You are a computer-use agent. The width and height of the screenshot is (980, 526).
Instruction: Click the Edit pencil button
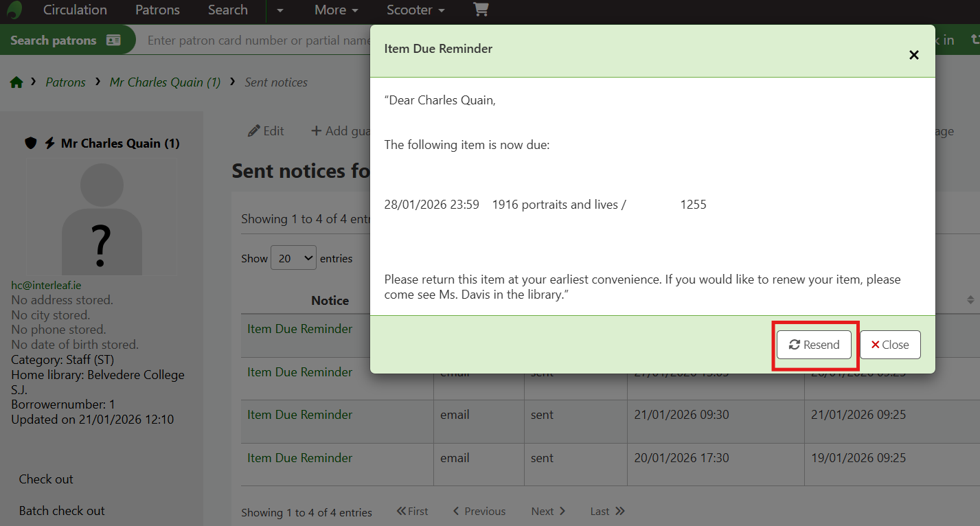coord(266,130)
